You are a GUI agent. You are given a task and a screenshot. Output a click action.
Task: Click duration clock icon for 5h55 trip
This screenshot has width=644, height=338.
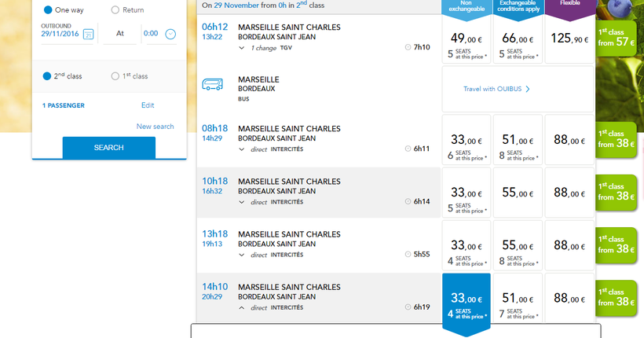(x=407, y=255)
